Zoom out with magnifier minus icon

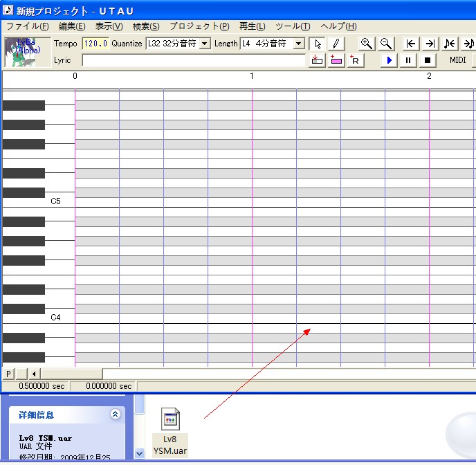pyautogui.click(x=386, y=44)
